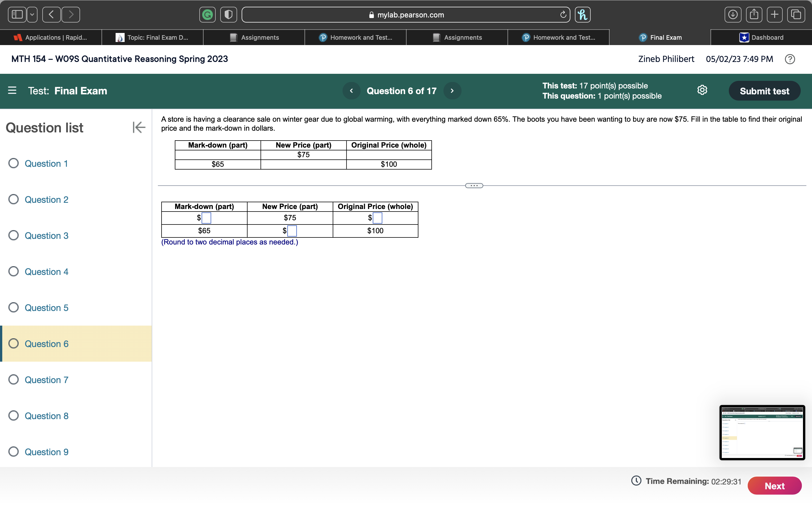Click the page reload icon in address bar
This screenshot has width=812, height=507.
[x=563, y=14]
